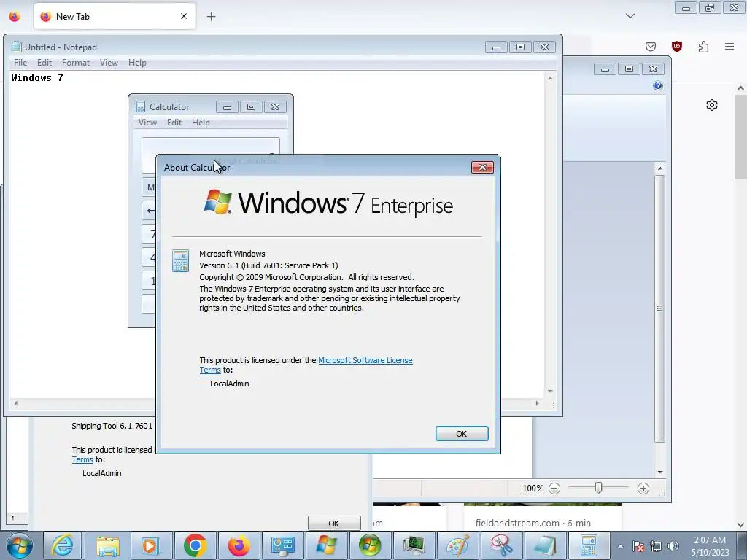Open the Microsoft Software License link
The width and height of the screenshot is (747, 560).
click(365, 360)
